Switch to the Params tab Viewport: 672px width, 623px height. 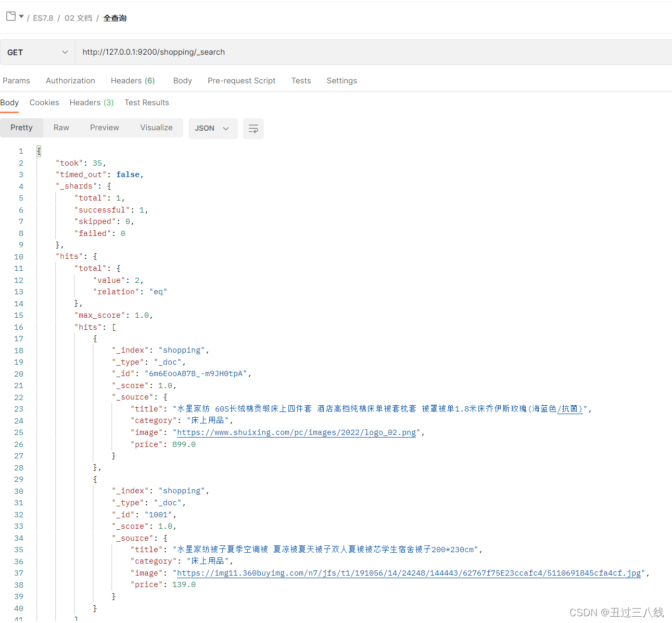coord(16,80)
